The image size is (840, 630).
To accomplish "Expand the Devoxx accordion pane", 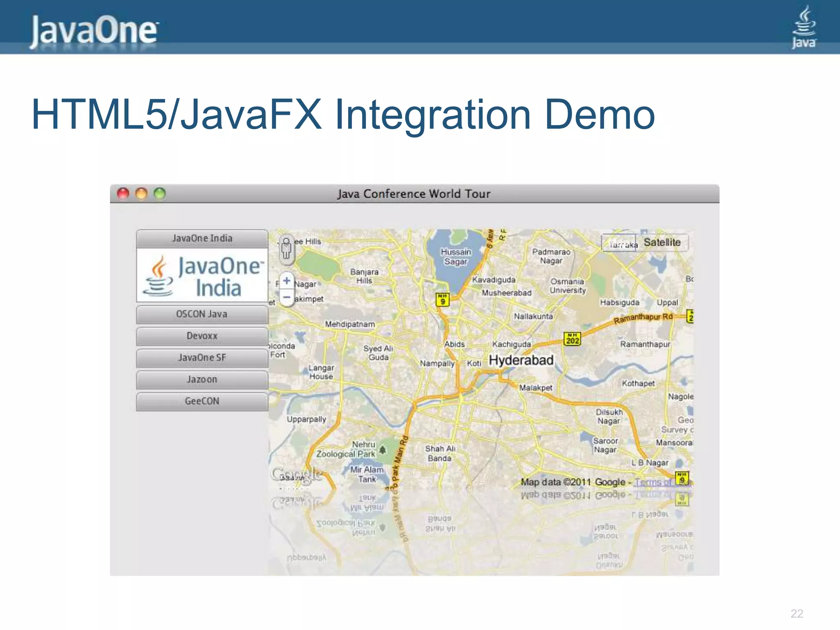I will tap(202, 336).
